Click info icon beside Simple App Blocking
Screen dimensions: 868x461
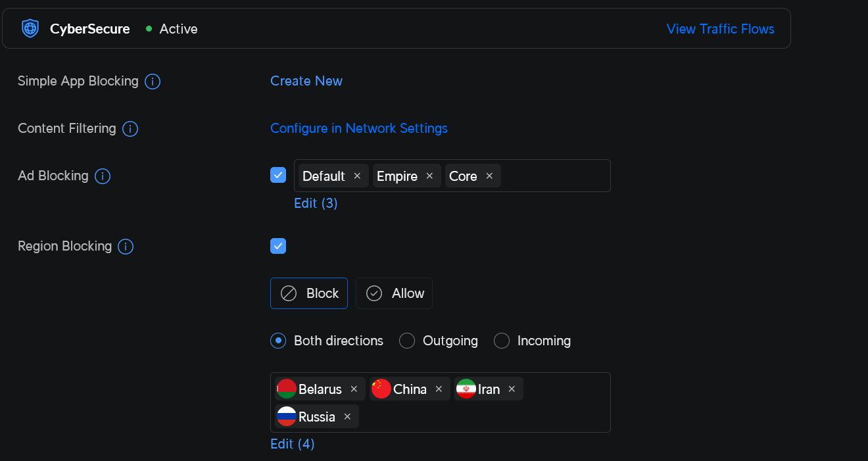click(153, 82)
